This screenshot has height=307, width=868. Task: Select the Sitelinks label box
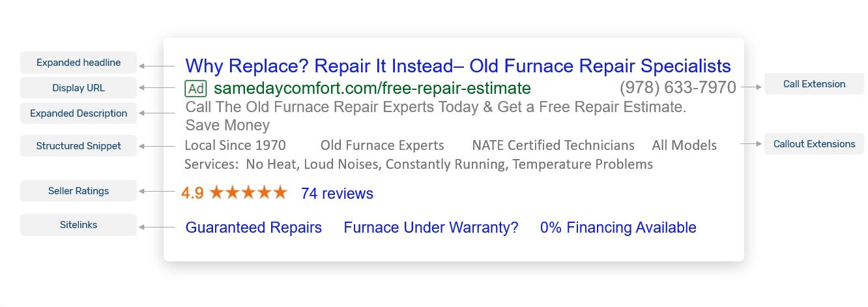pos(79,225)
